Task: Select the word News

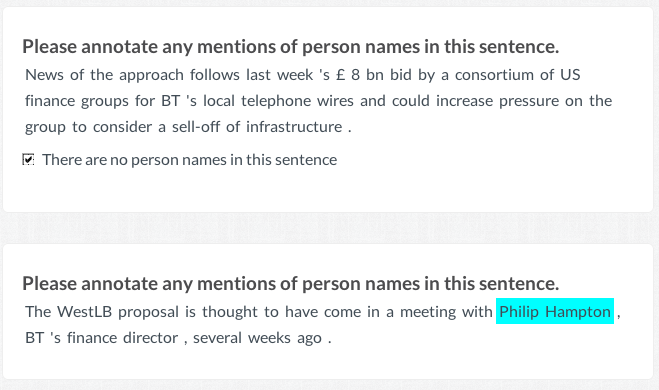Action: tap(45, 75)
